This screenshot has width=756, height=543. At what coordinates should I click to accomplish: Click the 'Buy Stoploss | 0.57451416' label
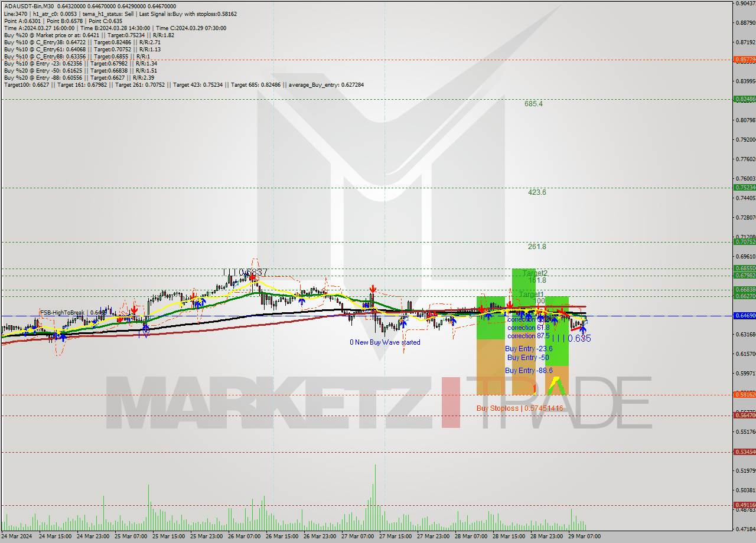pyautogui.click(x=520, y=408)
